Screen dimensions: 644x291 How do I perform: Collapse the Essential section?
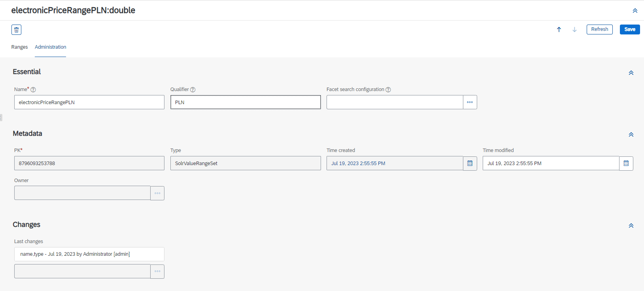point(631,72)
